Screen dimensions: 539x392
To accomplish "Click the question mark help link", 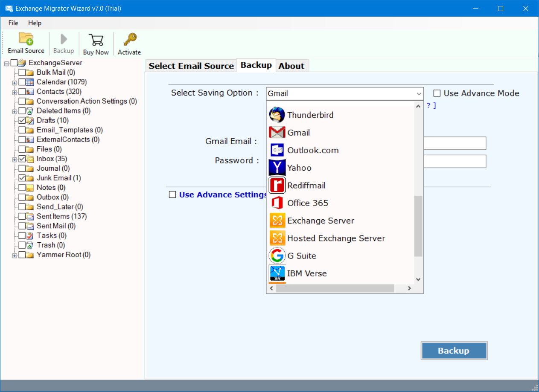I will click(x=431, y=105).
